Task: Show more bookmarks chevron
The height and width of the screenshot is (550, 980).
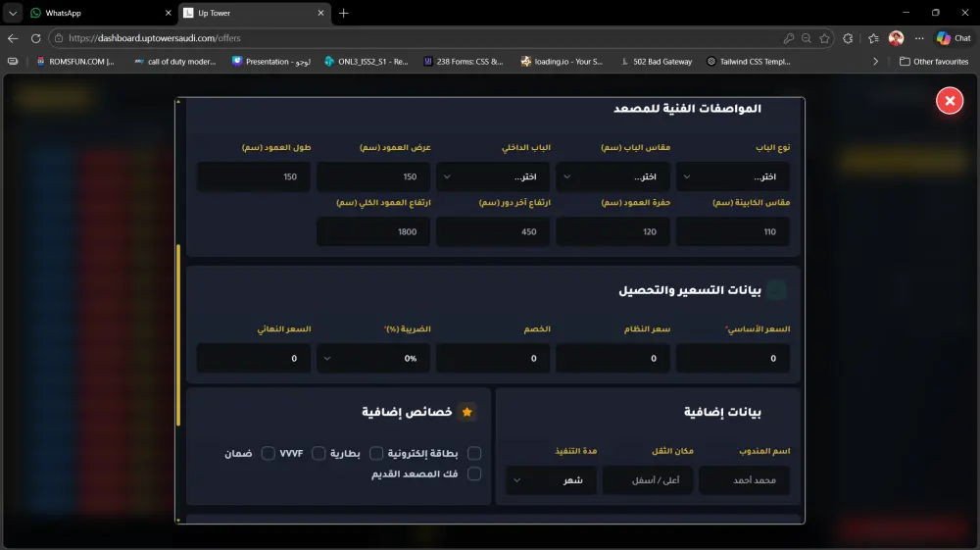Action: (875, 61)
